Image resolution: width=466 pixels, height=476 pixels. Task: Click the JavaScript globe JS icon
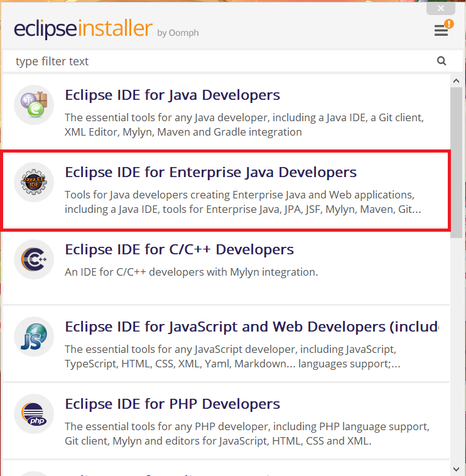pyautogui.click(x=34, y=337)
